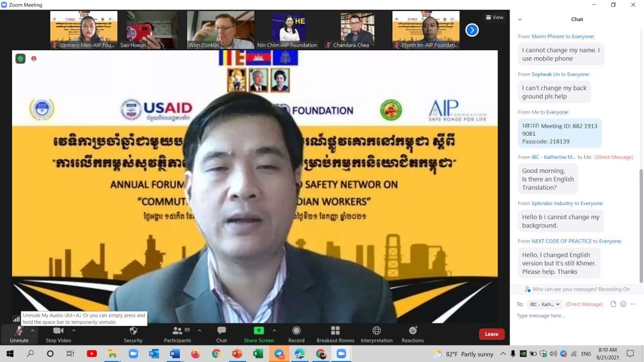Start recording with the Record button
The image size is (644, 362).
point(296,334)
